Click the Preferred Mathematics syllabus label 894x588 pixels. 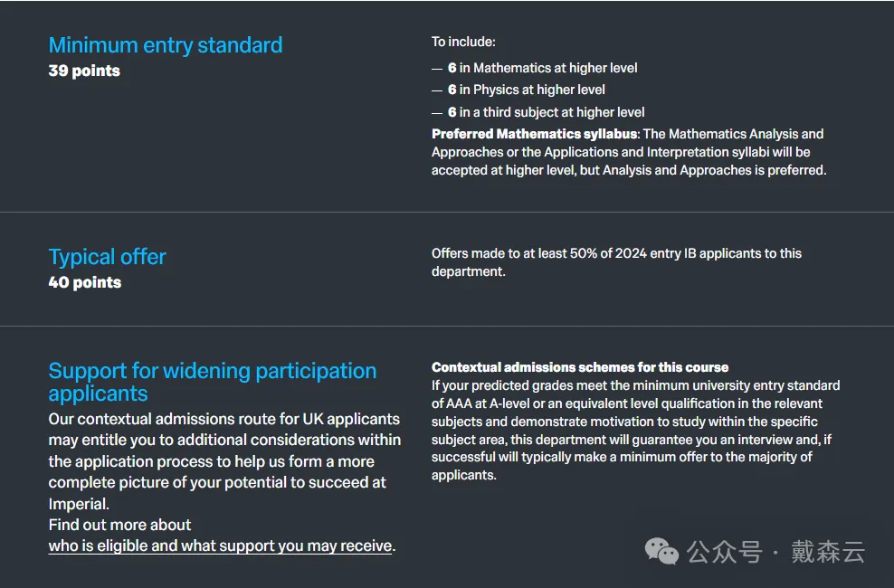[x=535, y=134]
